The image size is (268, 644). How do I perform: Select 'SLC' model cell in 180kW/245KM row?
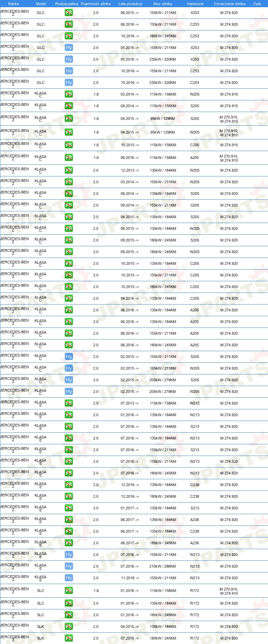click(x=40, y=615)
